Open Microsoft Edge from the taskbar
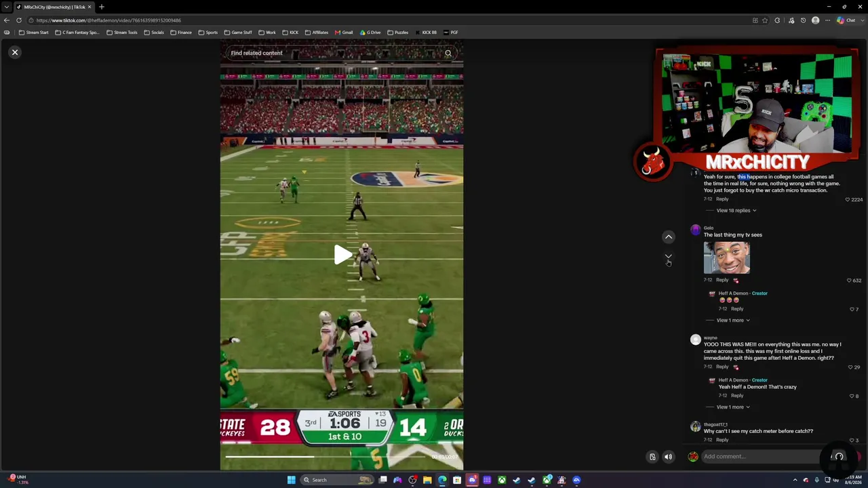Screen dimensions: 868x488 [442, 480]
